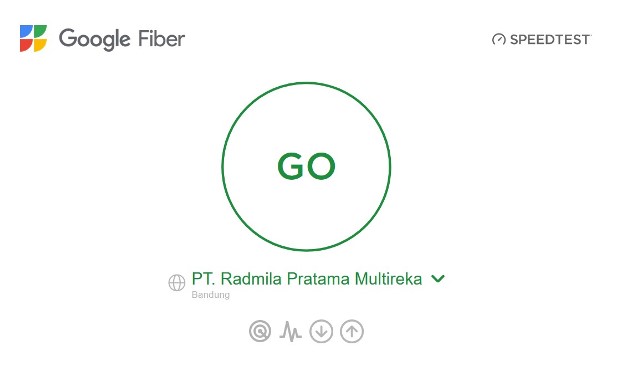
Task: Click the colorful Google Fiber logo icon
Action: (x=33, y=38)
